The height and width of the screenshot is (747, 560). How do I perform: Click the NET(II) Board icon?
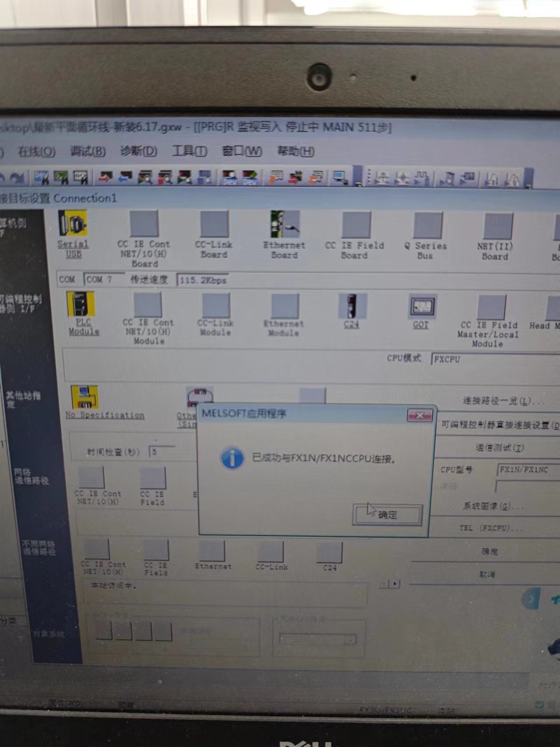498,227
